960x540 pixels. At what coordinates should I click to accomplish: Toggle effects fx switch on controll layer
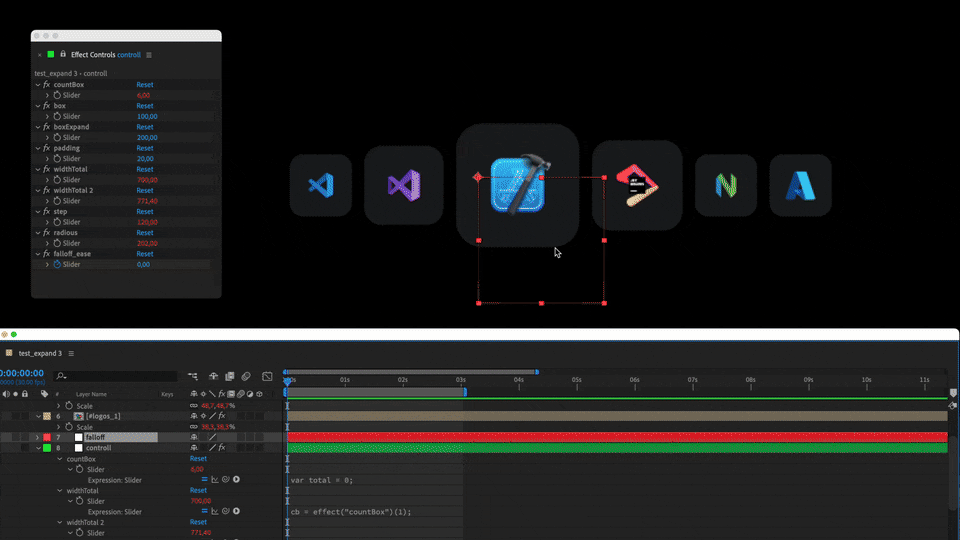point(222,448)
